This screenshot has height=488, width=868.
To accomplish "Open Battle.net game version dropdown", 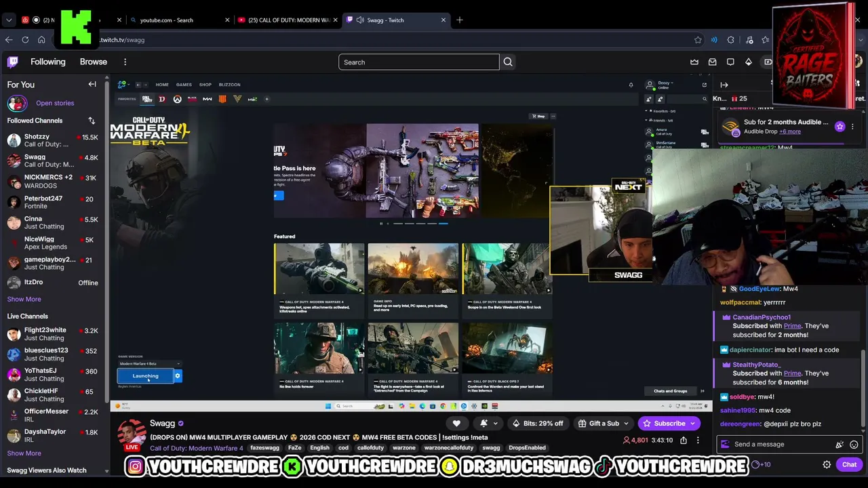I will (149, 364).
